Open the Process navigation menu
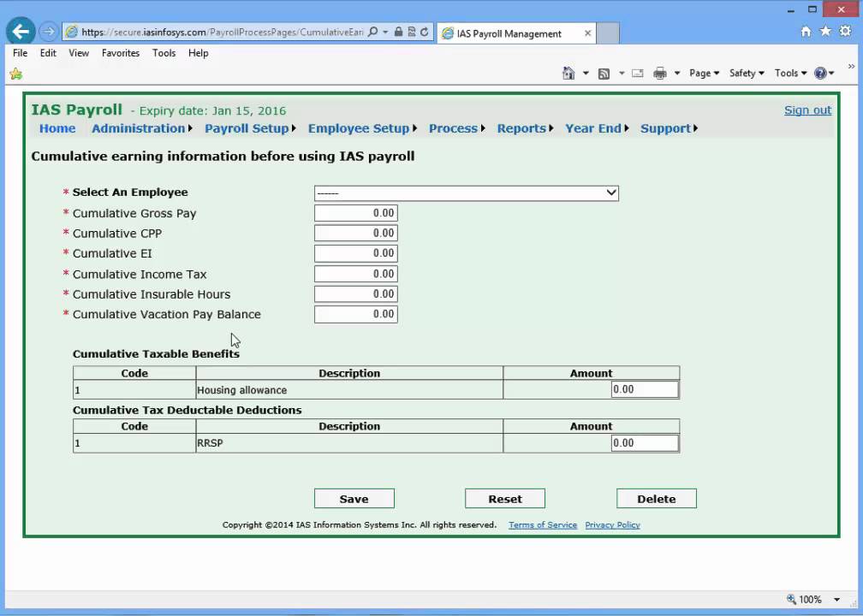Viewport: 863px width, 616px height. click(x=457, y=128)
